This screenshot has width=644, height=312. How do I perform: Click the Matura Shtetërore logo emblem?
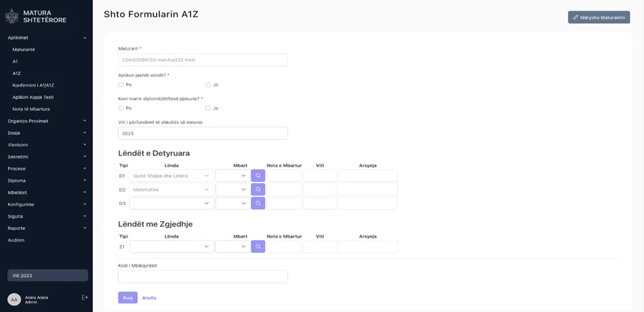[11, 17]
